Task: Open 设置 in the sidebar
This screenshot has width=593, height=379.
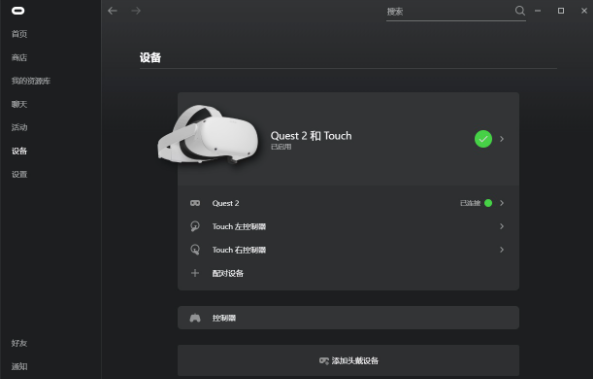Action: [19, 174]
